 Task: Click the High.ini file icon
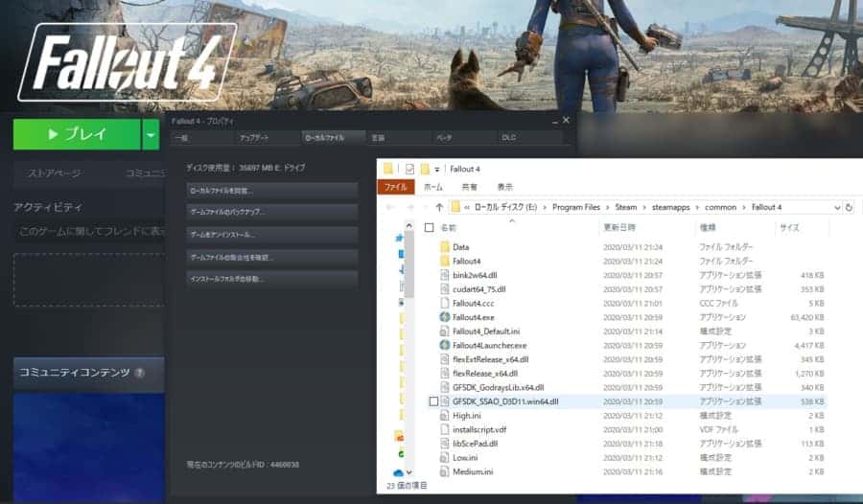pyautogui.click(x=445, y=416)
